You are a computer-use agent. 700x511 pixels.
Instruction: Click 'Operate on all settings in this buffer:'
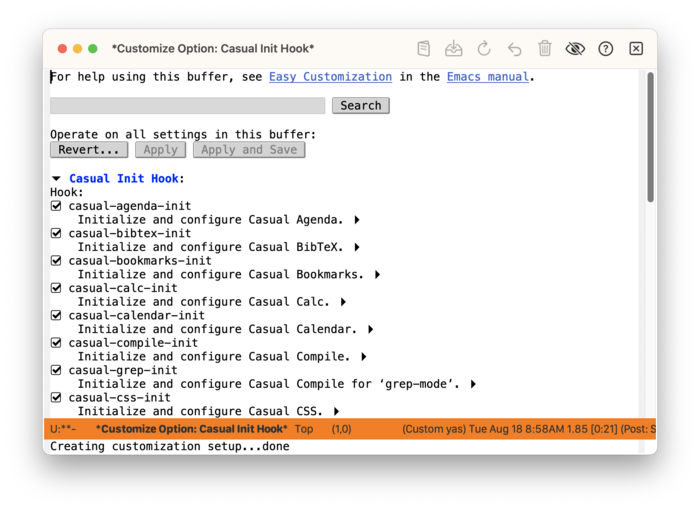coord(183,134)
